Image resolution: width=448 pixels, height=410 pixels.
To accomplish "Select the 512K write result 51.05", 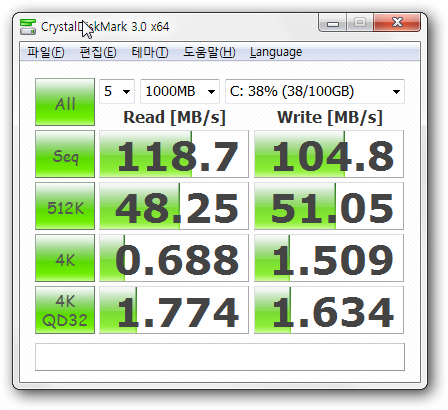I will (329, 206).
